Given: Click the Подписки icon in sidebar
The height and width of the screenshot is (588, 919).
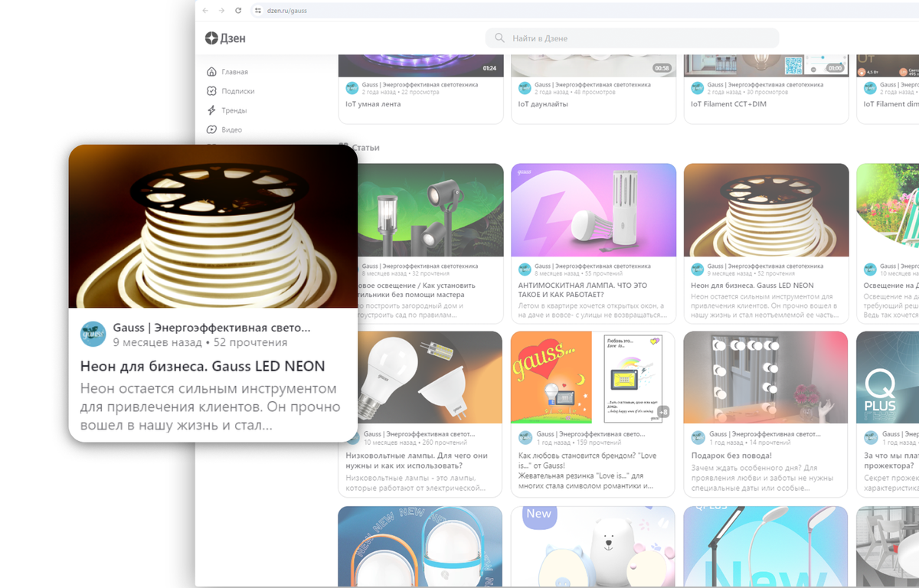Looking at the screenshot, I should (x=211, y=91).
